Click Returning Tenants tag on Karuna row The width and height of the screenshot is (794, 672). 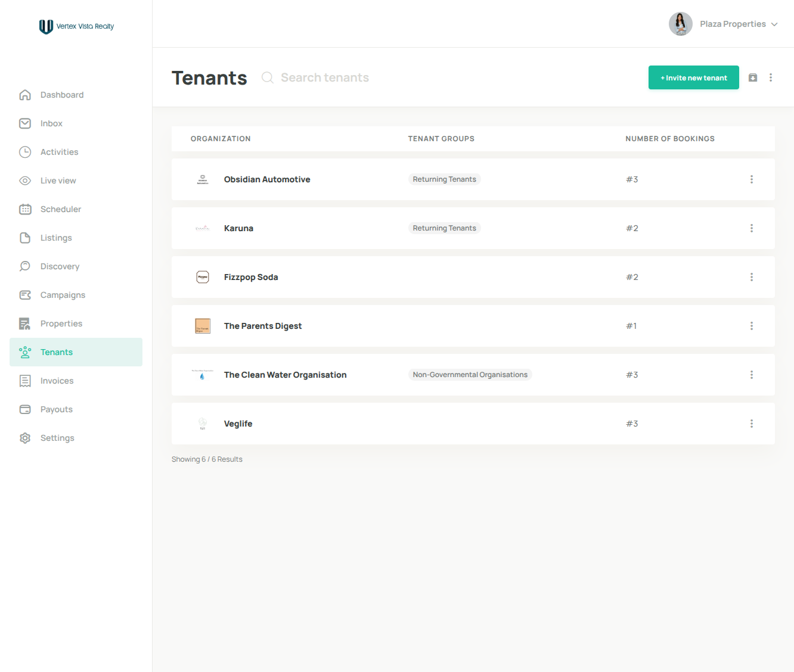(445, 228)
